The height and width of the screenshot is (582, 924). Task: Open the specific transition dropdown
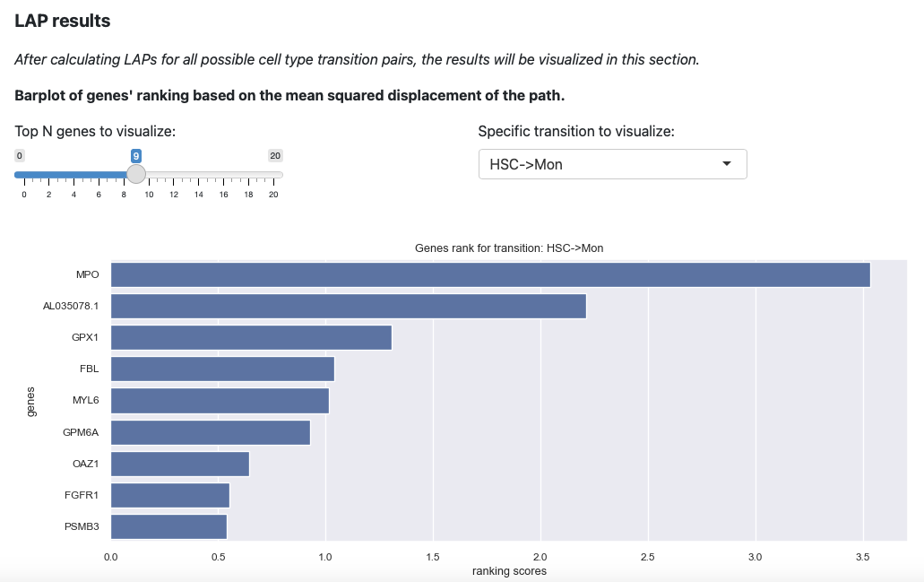point(612,164)
